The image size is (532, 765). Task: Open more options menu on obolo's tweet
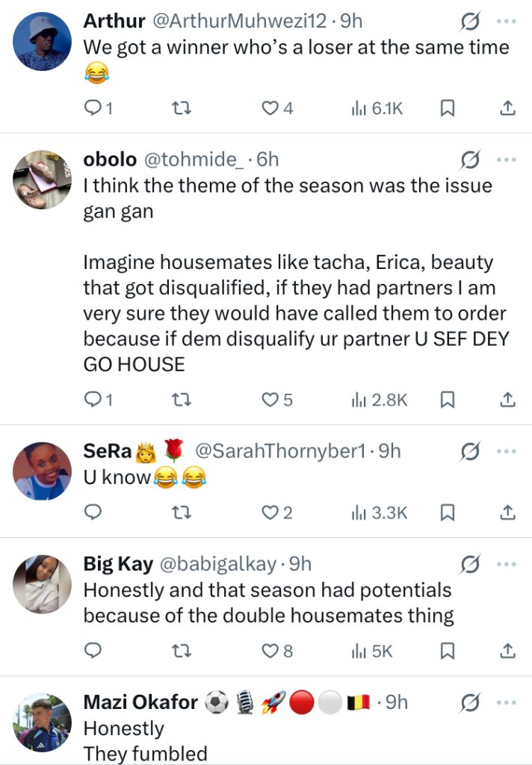(507, 159)
